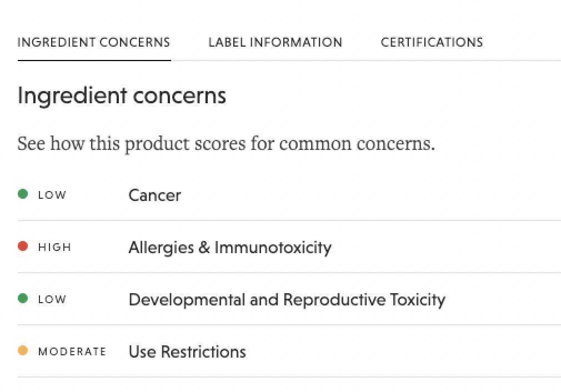Open the Certifications tab
This screenshot has height=392, width=561.
click(432, 42)
